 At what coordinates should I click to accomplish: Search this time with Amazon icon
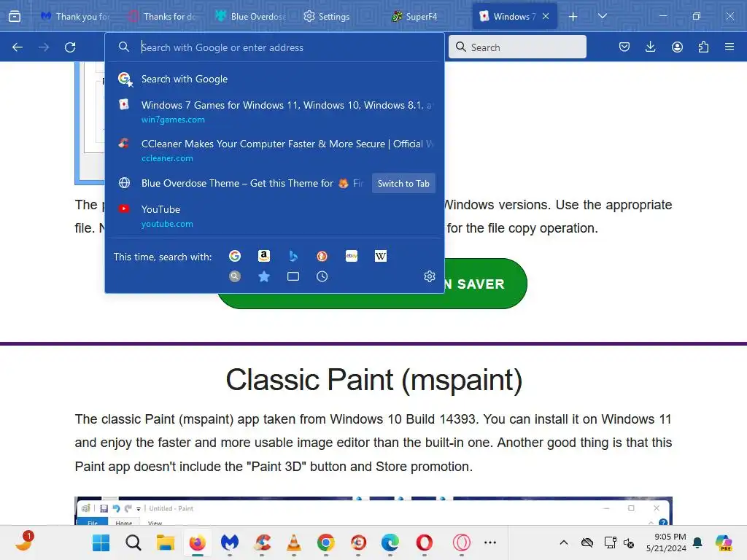(264, 256)
